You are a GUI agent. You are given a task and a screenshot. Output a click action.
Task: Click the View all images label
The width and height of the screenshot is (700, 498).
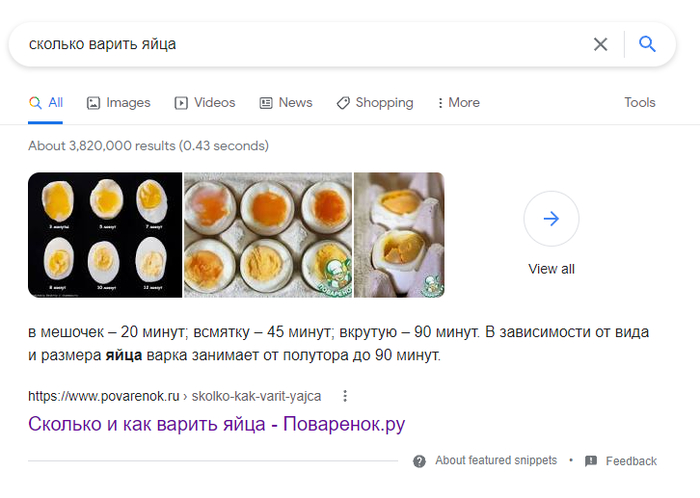tap(551, 269)
